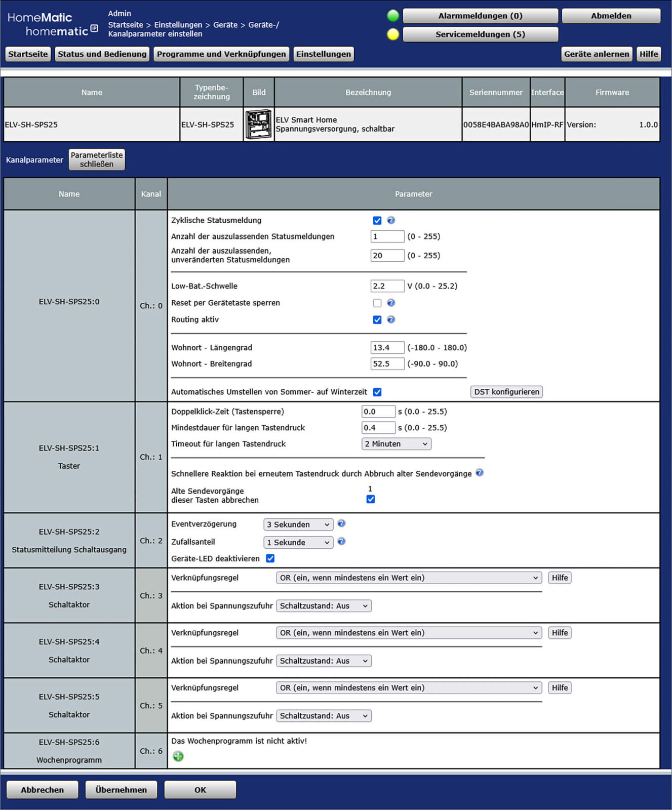
Task: Click help icon for Reset per Gerätetaste sperren
Action: [x=391, y=303]
